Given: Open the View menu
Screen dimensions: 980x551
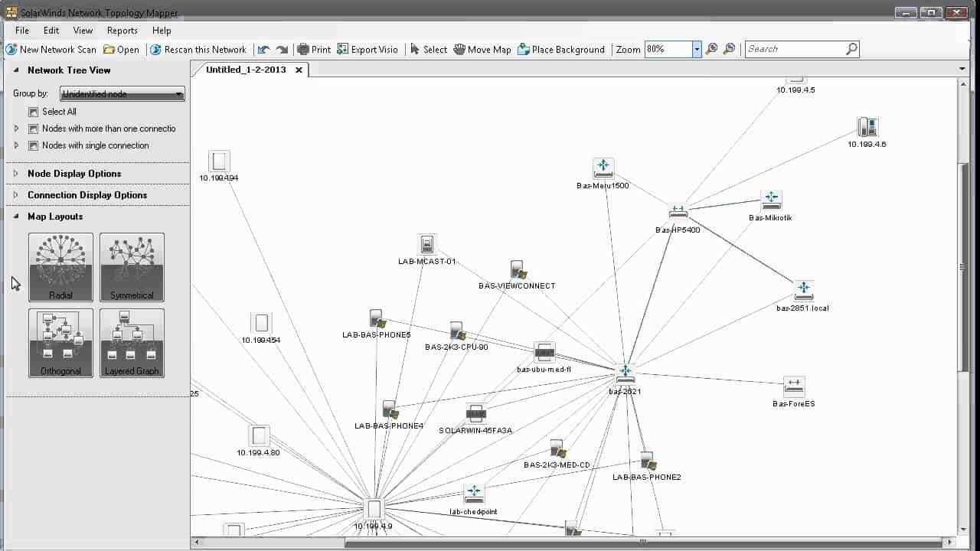Looking at the screenshot, I should click(x=83, y=31).
